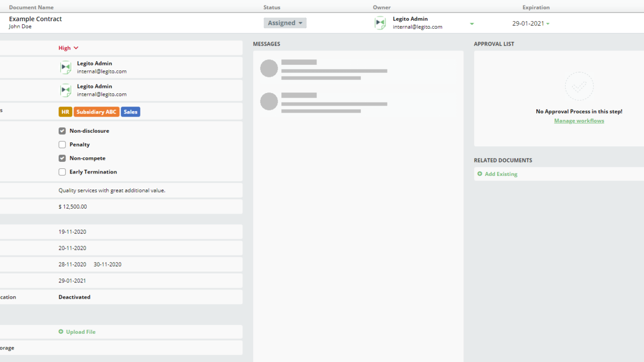Image resolution: width=644 pixels, height=362 pixels.
Task: Enable the Penalty checkbox
Action: (x=62, y=144)
